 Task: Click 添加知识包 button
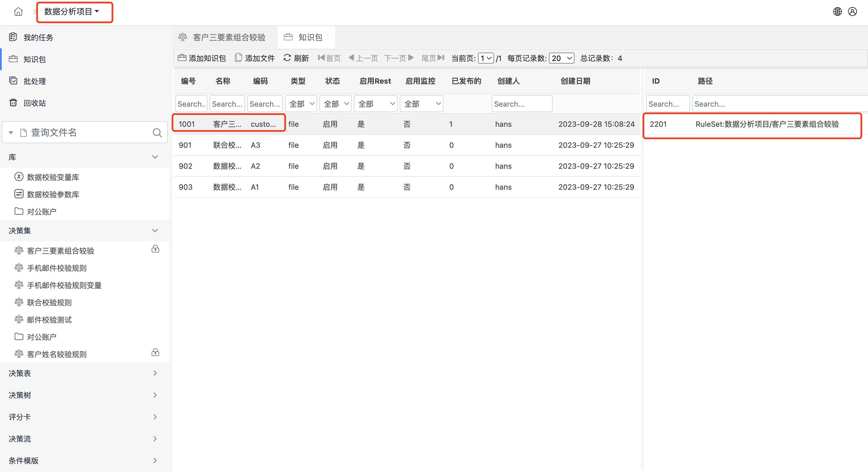pyautogui.click(x=202, y=58)
